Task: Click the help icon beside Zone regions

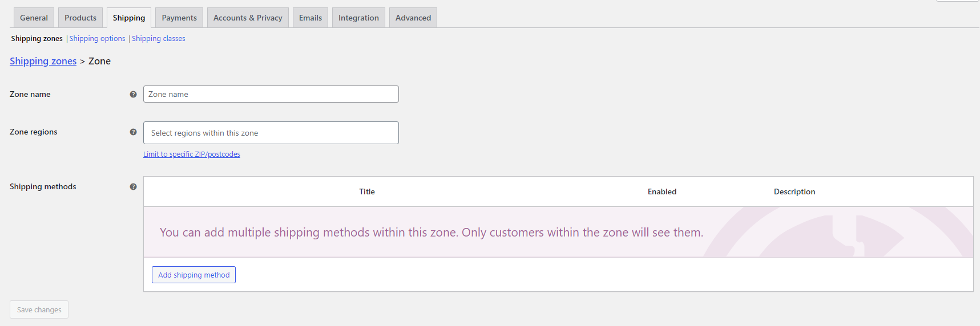Action: click(x=133, y=132)
